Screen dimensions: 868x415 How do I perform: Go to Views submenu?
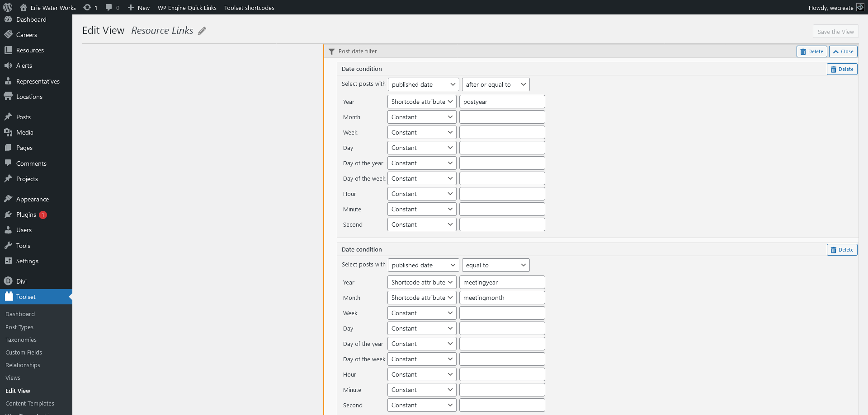tap(13, 378)
